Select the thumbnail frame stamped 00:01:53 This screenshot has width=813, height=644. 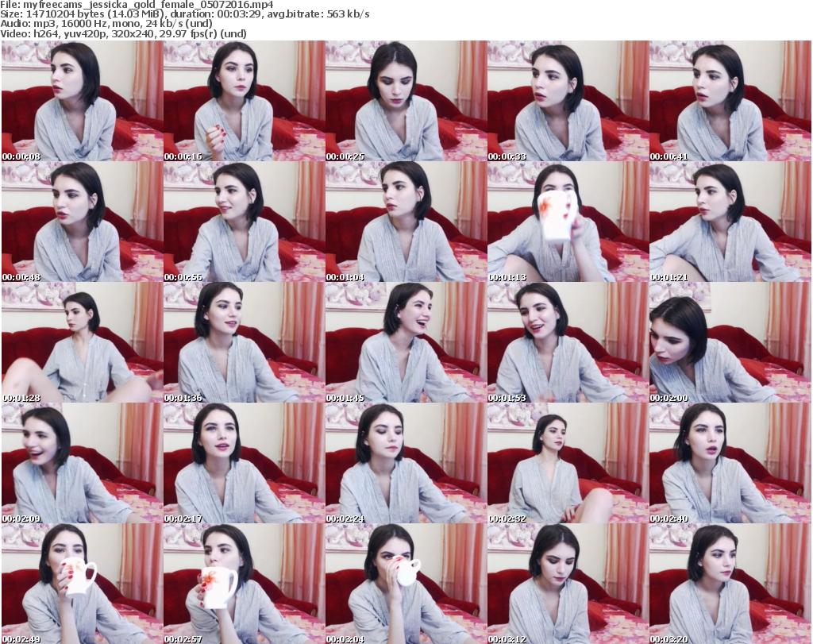pos(568,342)
